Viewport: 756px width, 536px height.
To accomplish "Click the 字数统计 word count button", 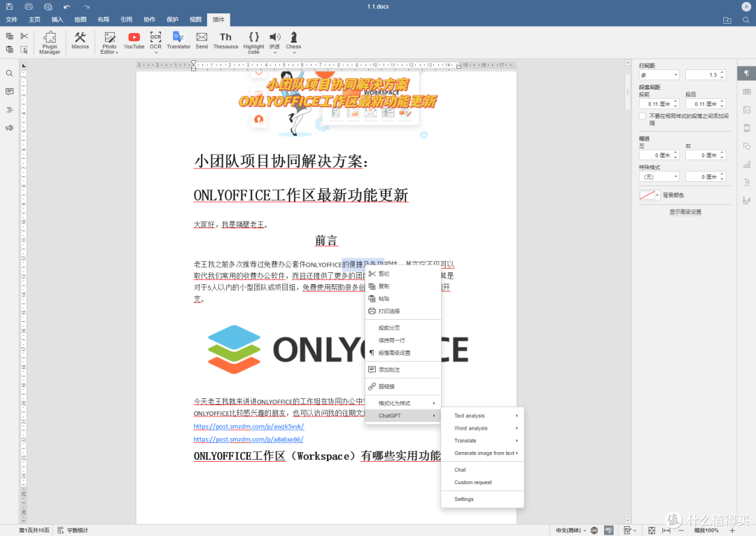I will tap(73, 530).
